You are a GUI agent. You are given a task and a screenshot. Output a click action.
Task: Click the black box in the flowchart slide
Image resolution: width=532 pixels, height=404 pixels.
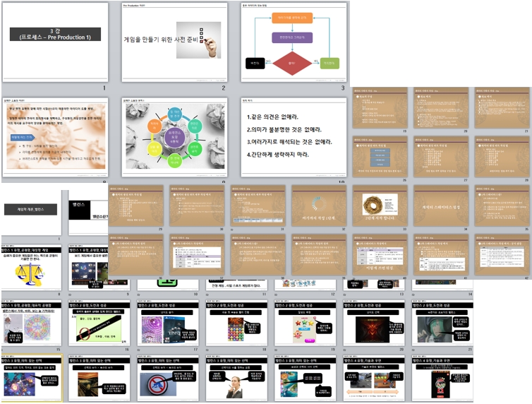coord(255,64)
